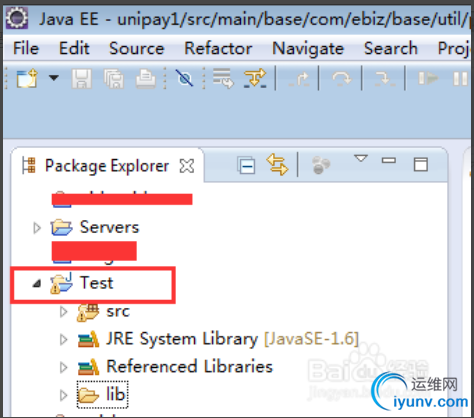This screenshot has width=474, height=418.
Task: Minimize the Package Explorer view
Action: [389, 160]
